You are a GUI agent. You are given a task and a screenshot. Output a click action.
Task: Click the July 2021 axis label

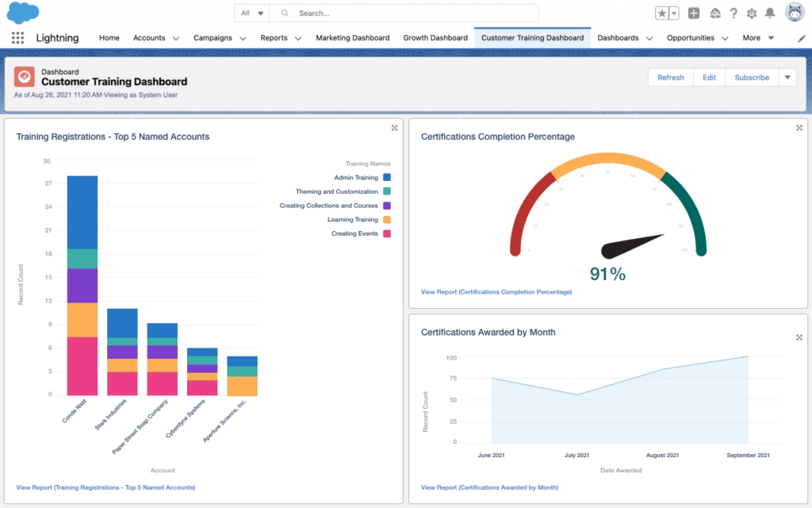576,455
